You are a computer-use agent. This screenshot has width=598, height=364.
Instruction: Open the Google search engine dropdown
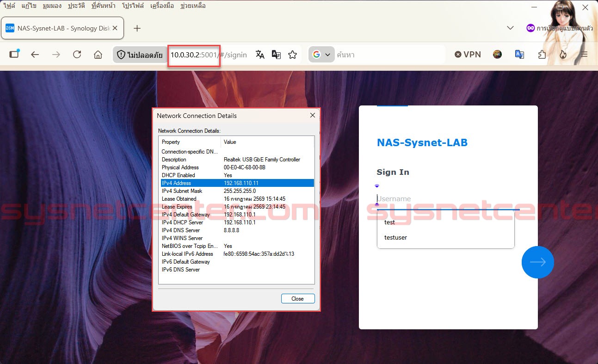322,55
